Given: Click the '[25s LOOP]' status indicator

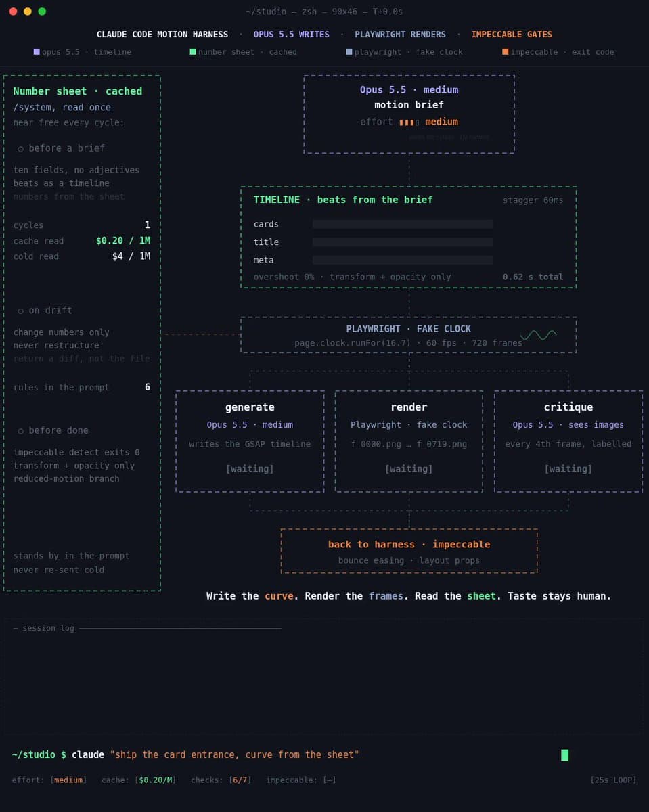Looking at the screenshot, I should click(613, 780).
